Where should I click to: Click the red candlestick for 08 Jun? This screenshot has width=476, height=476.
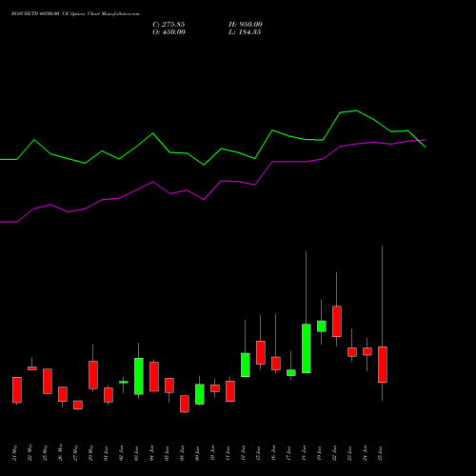tap(185, 404)
